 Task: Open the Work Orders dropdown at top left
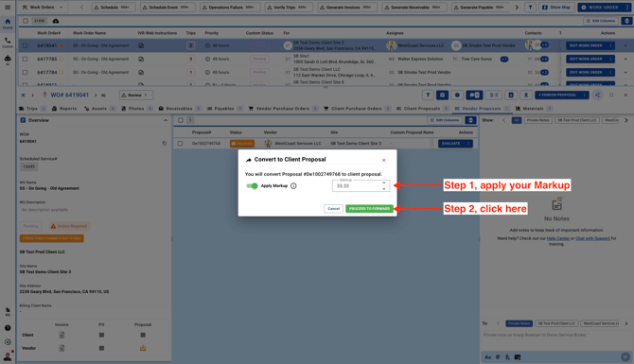(43, 8)
